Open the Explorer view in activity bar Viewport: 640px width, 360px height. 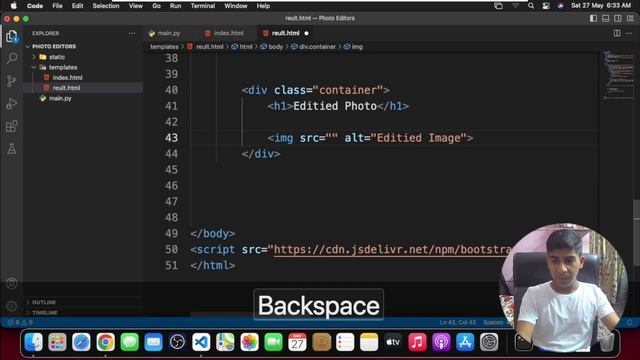pos(12,36)
